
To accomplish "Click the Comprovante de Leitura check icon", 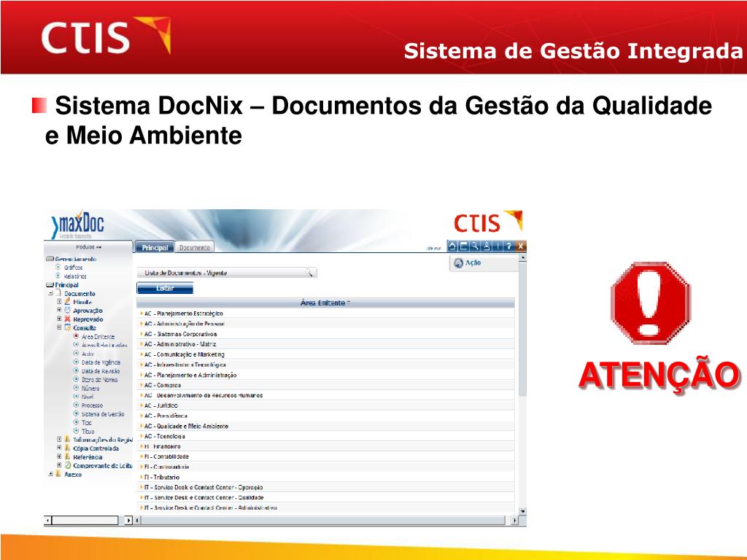I will (68, 464).
